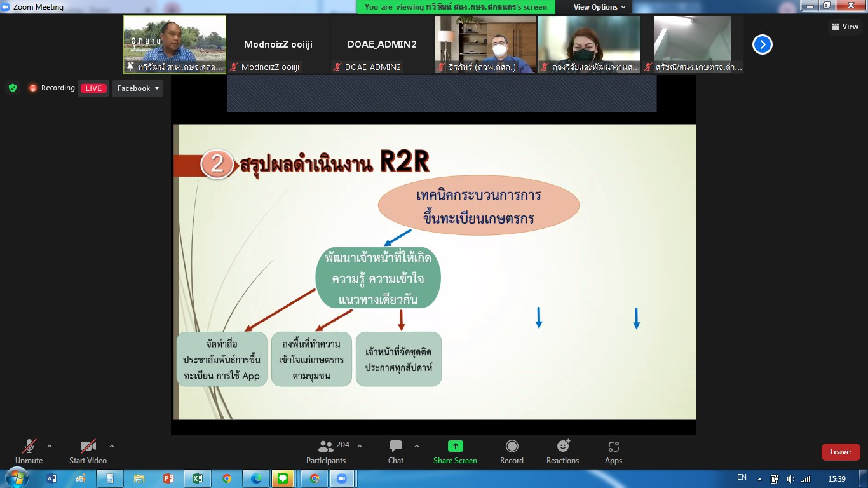Click the 204 participants count
Screen dimensions: 868x488
[x=343, y=445]
